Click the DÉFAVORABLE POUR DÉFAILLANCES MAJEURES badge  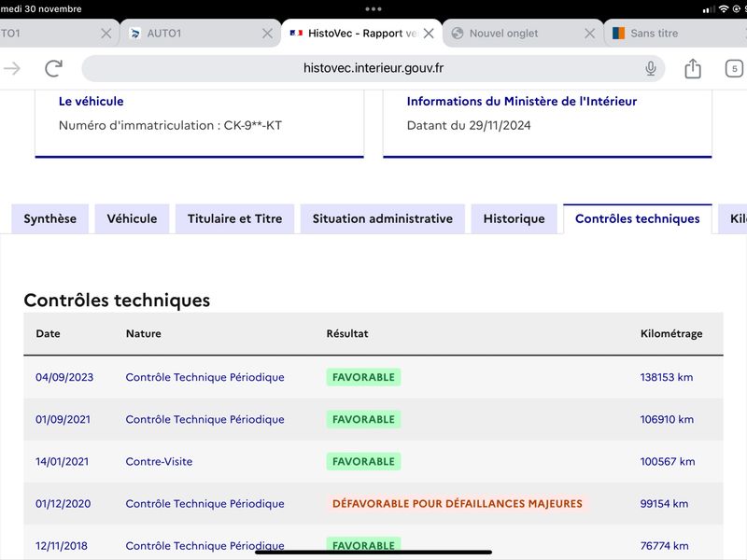tap(458, 503)
